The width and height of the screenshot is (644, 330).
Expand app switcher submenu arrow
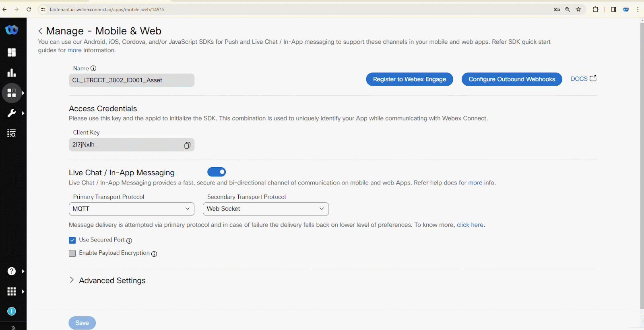point(23,291)
